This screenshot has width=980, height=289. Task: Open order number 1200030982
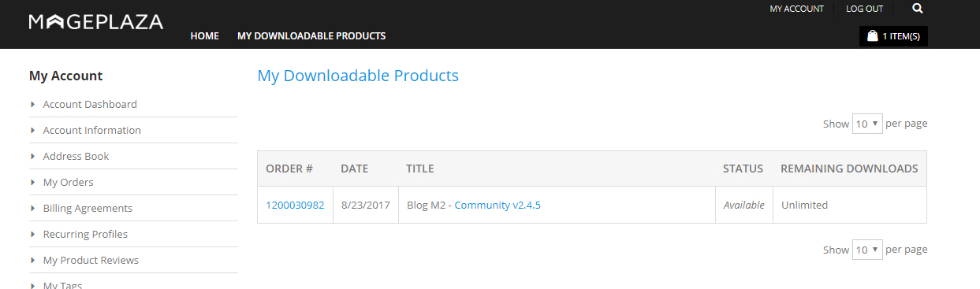tap(295, 205)
